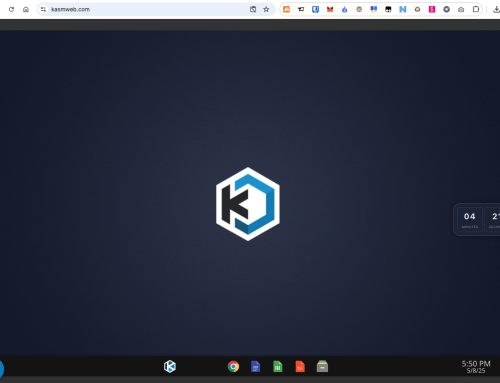The width and height of the screenshot is (500, 383).
Task: Launch the blue document editor icon
Action: pos(255,366)
